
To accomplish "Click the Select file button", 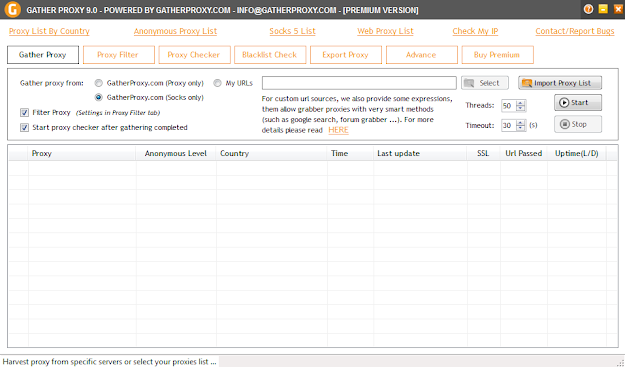I will coord(485,83).
